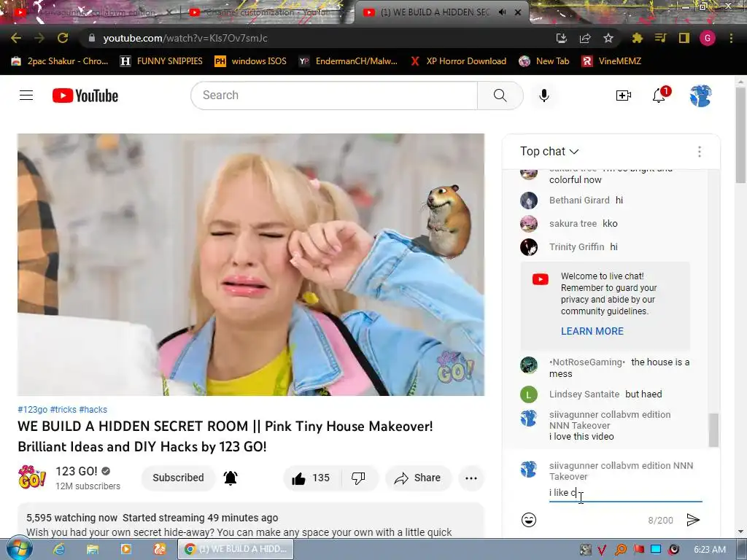Like the video thumbs up
Image resolution: width=747 pixels, height=560 pixels.
(x=311, y=478)
